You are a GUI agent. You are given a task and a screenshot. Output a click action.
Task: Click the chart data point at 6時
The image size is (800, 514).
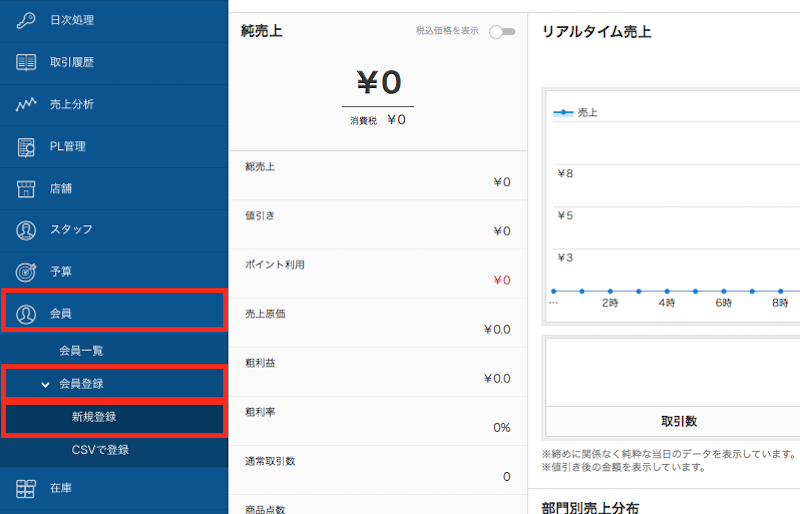(723, 291)
